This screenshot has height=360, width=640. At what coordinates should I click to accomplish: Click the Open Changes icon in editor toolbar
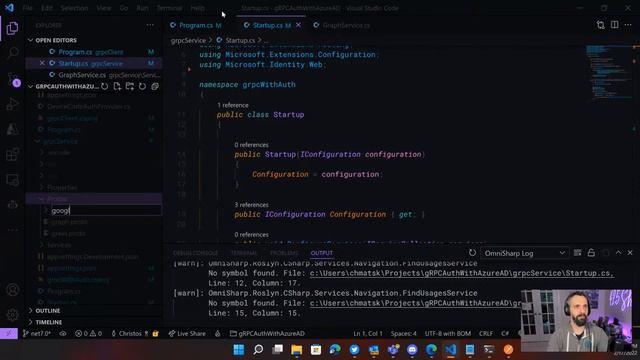600,25
